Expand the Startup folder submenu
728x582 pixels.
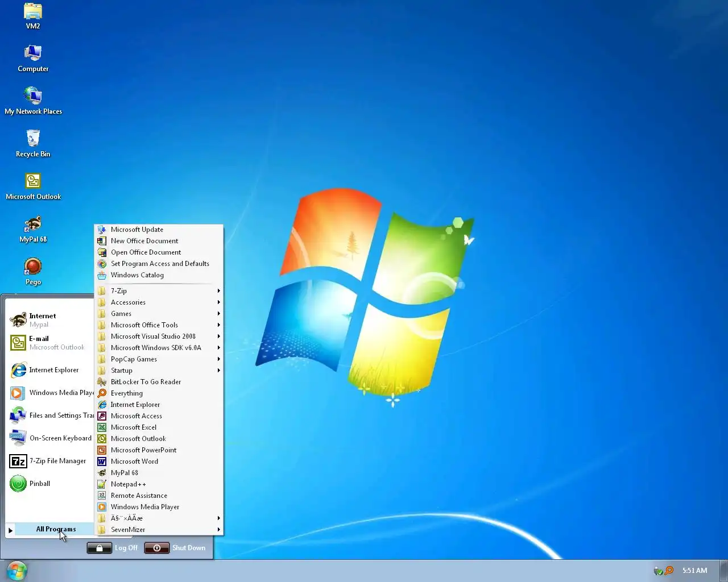(159, 371)
